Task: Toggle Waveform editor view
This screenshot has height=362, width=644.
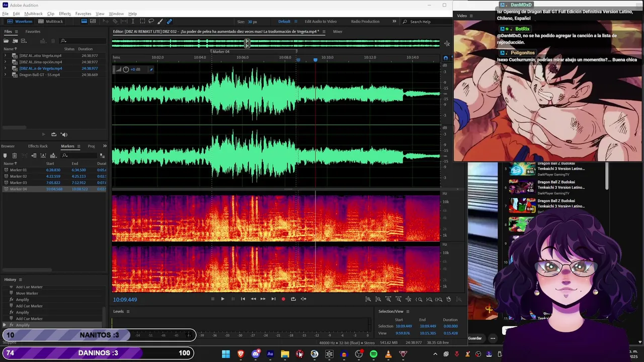Action: point(20,22)
